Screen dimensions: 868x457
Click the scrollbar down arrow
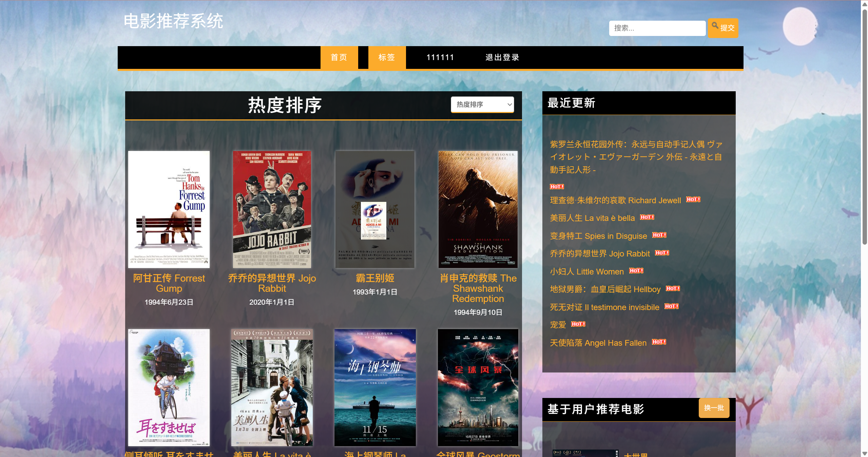(865, 454)
